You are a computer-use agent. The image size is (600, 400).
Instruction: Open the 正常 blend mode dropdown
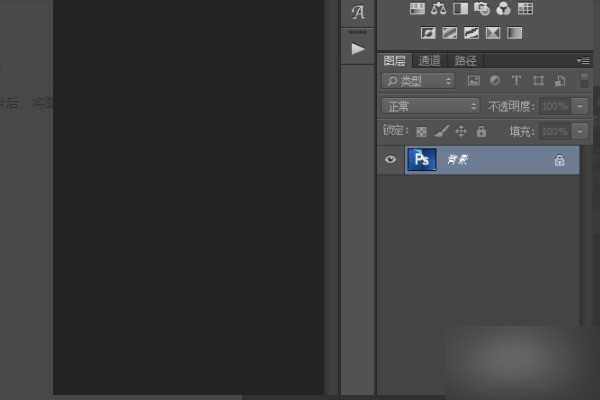(x=431, y=106)
